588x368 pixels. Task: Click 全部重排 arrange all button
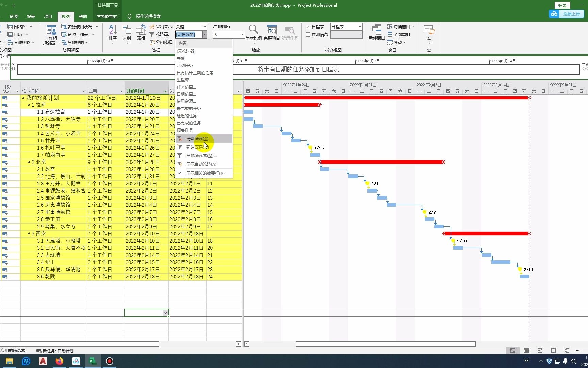coord(398,34)
